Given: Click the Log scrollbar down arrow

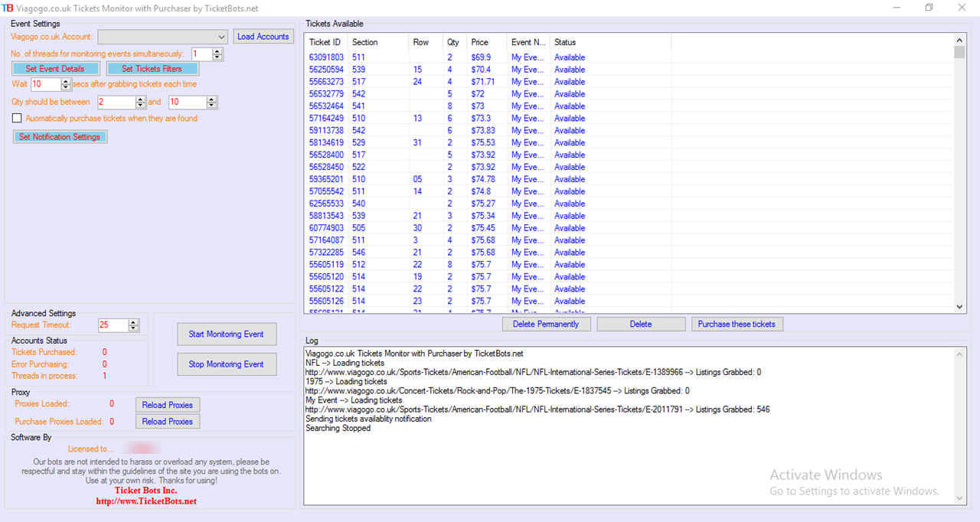Looking at the screenshot, I should coord(960,498).
